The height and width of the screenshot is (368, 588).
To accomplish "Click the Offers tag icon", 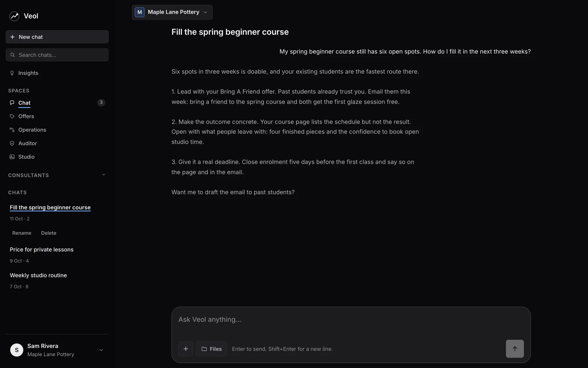I will pos(12,116).
